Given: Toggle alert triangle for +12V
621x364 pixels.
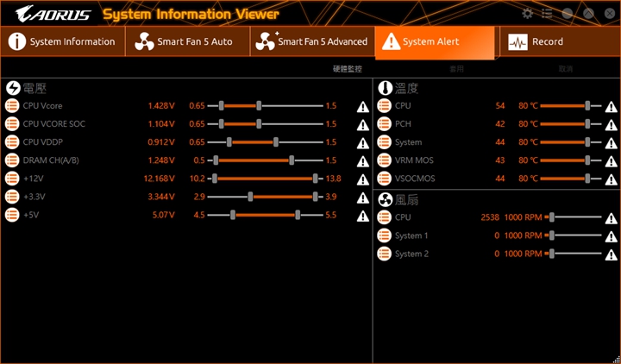Looking at the screenshot, I should pos(363,179).
